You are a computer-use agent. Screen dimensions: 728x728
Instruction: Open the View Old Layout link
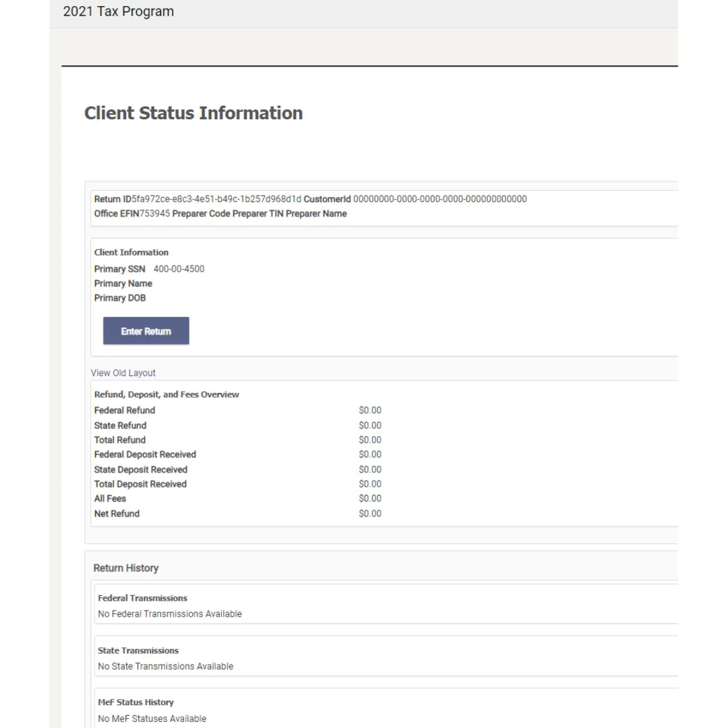point(123,373)
